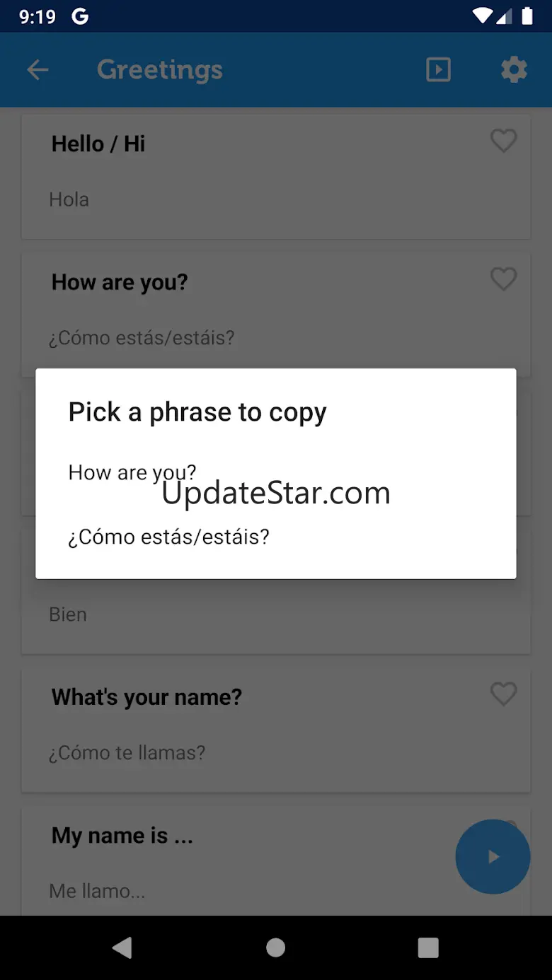
Task: Favorite the "Hello / Hi" phrase
Action: coord(503,141)
